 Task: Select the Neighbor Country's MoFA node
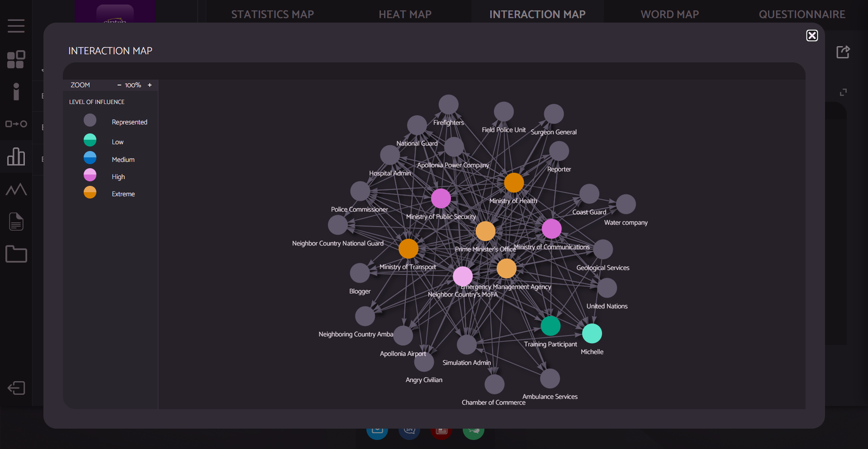(x=463, y=276)
